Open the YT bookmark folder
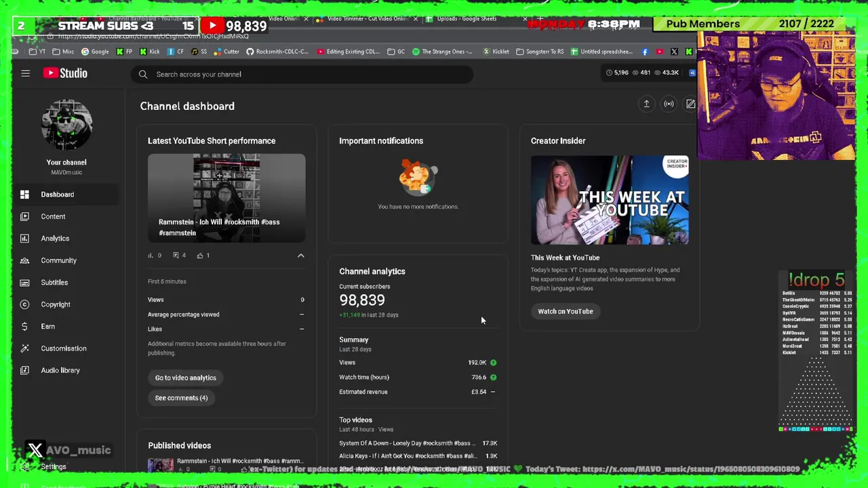The width and height of the screenshot is (868, 488). coord(38,52)
